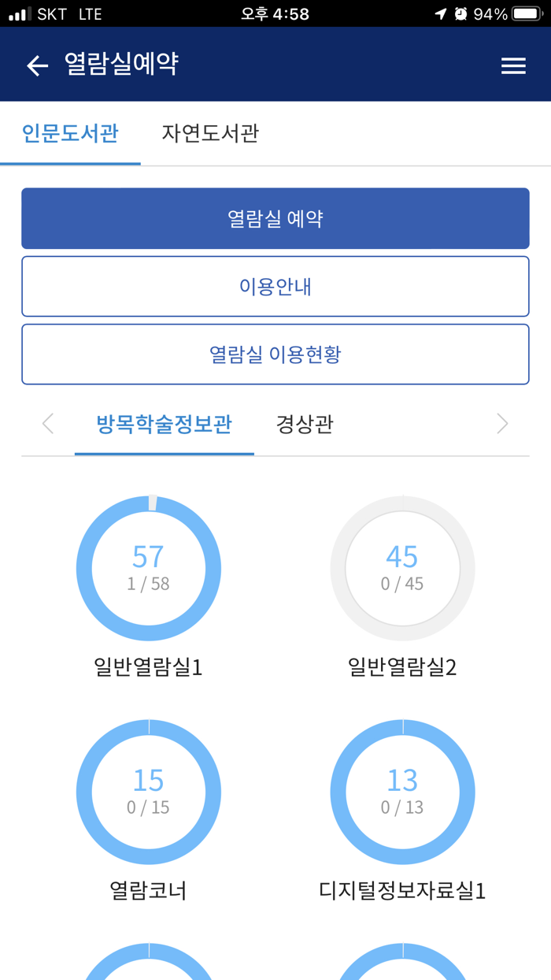The height and width of the screenshot is (980, 551).
Task: Click the back arrow to exit reservation screen
Action: pos(36,65)
